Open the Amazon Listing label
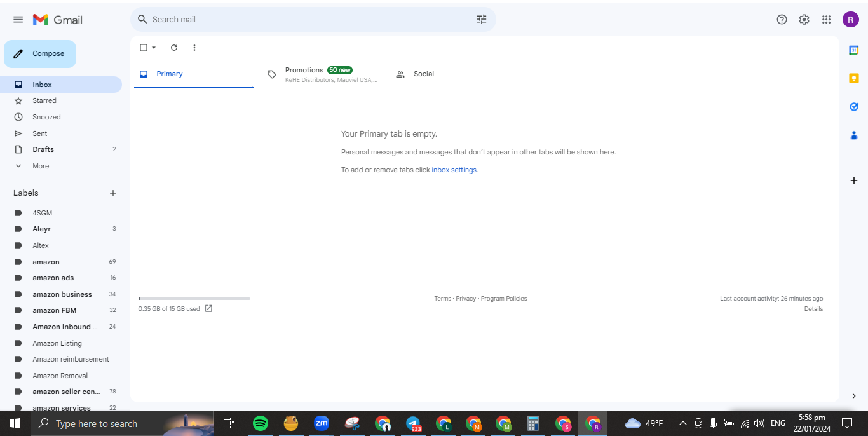868x436 pixels. pos(61,343)
